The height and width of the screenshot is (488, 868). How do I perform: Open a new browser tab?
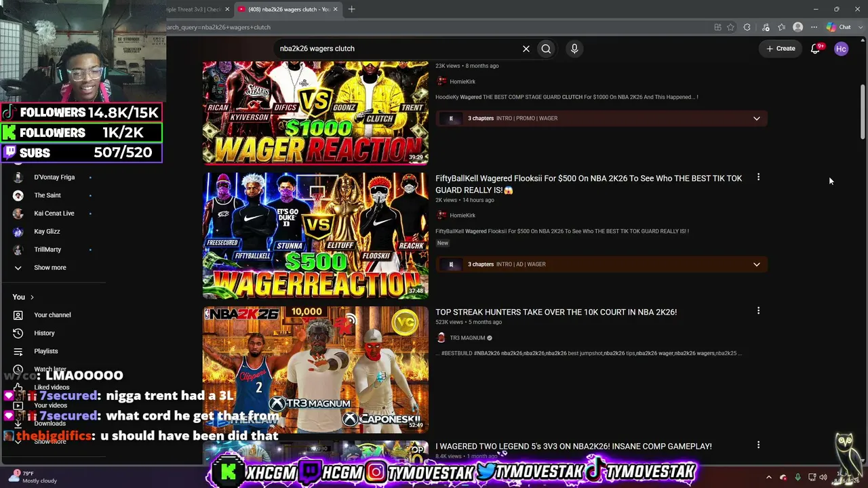point(351,9)
